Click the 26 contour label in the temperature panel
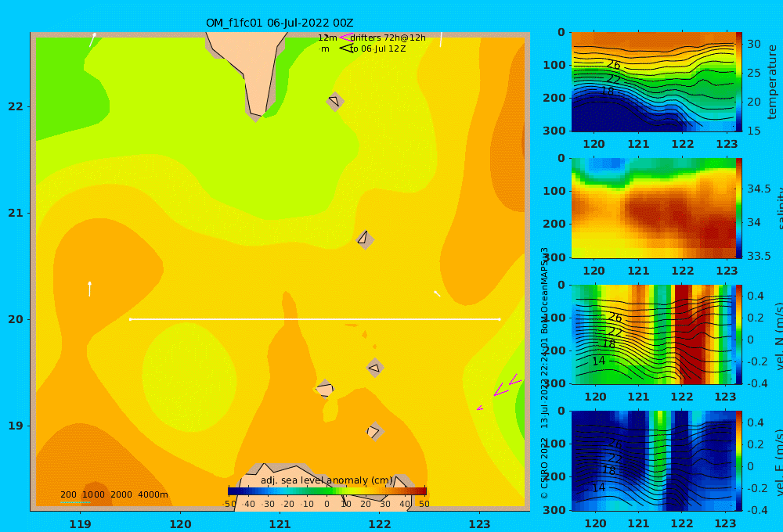This screenshot has width=783, height=532. pos(614,65)
